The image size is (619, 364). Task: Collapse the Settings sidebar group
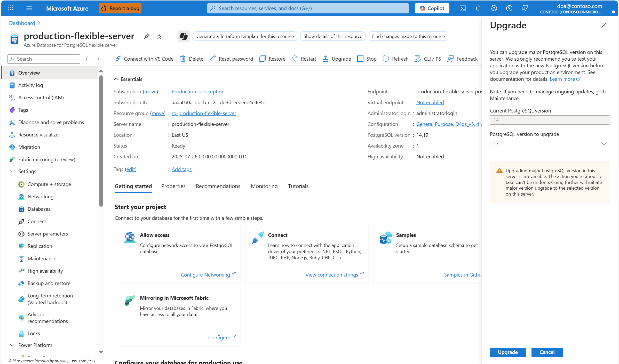tap(12, 171)
